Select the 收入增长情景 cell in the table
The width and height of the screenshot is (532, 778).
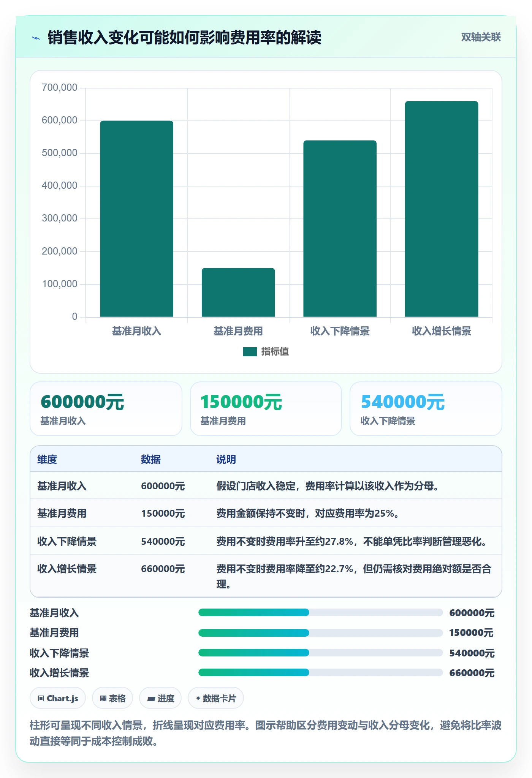[x=67, y=569]
